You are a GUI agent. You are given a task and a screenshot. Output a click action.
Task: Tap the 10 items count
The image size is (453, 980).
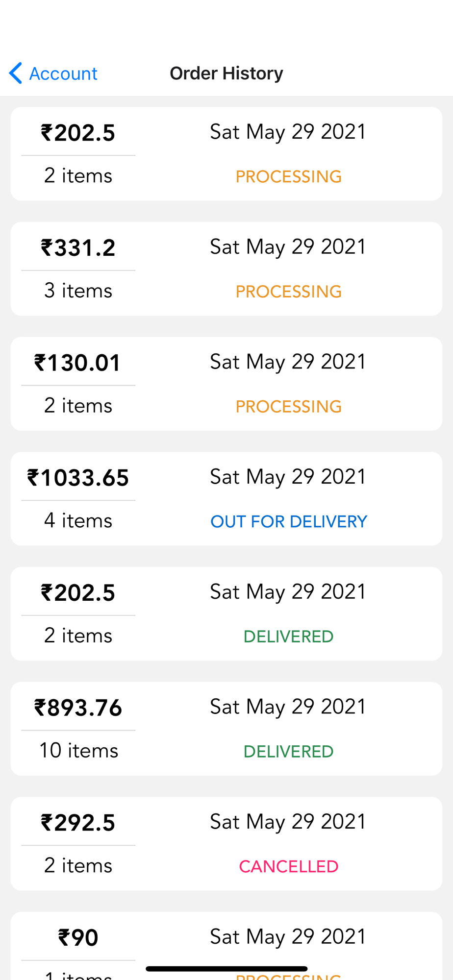pyautogui.click(x=78, y=751)
